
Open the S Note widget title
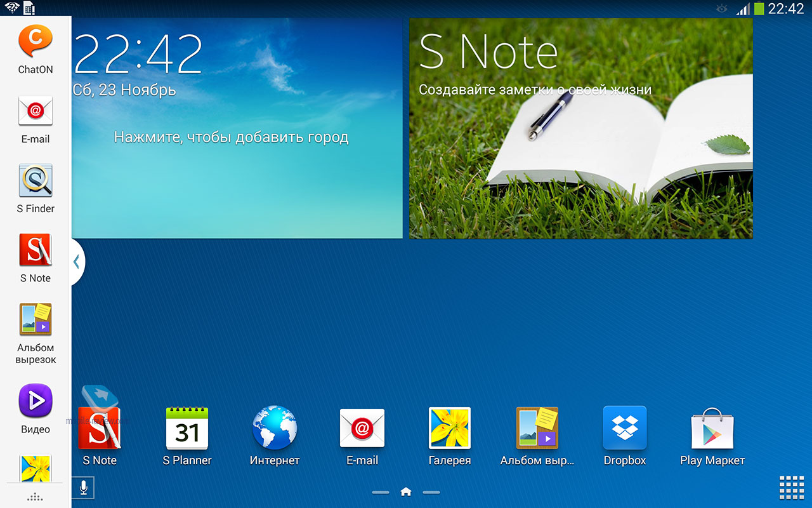(488, 52)
